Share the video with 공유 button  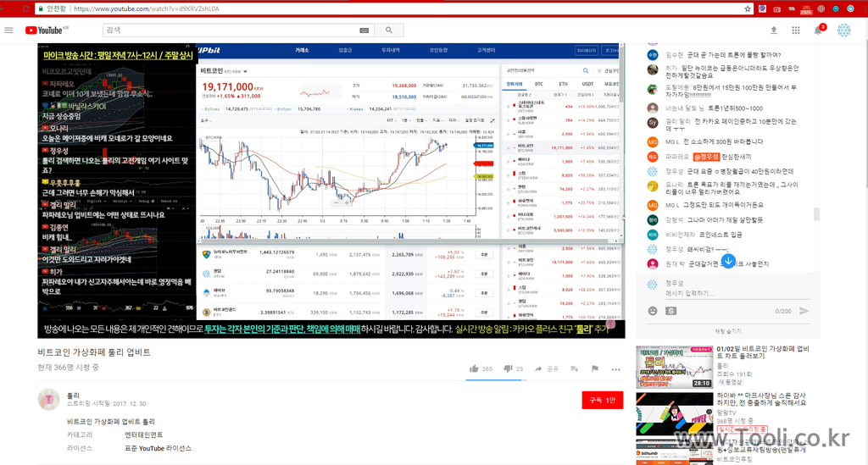(x=547, y=368)
